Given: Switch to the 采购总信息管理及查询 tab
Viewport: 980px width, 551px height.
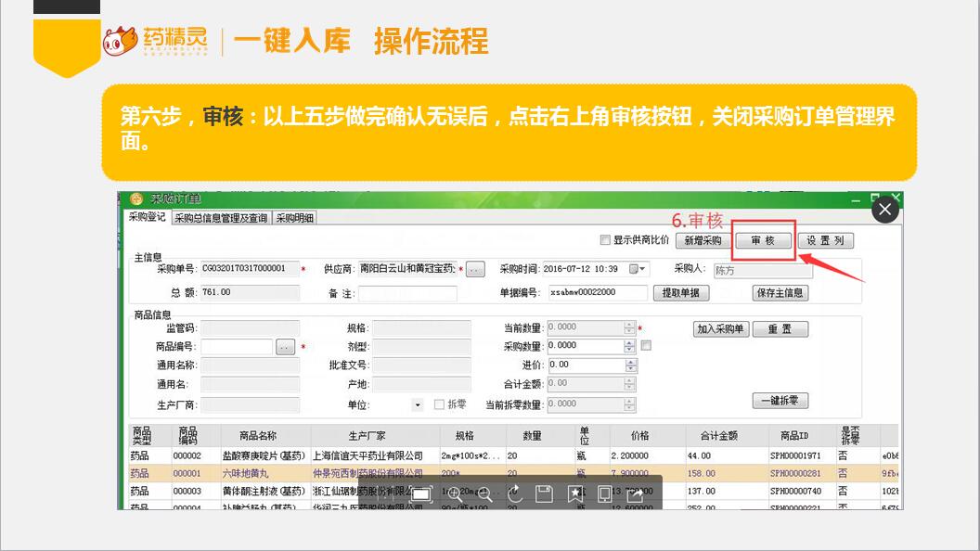Looking at the screenshot, I should point(221,218).
